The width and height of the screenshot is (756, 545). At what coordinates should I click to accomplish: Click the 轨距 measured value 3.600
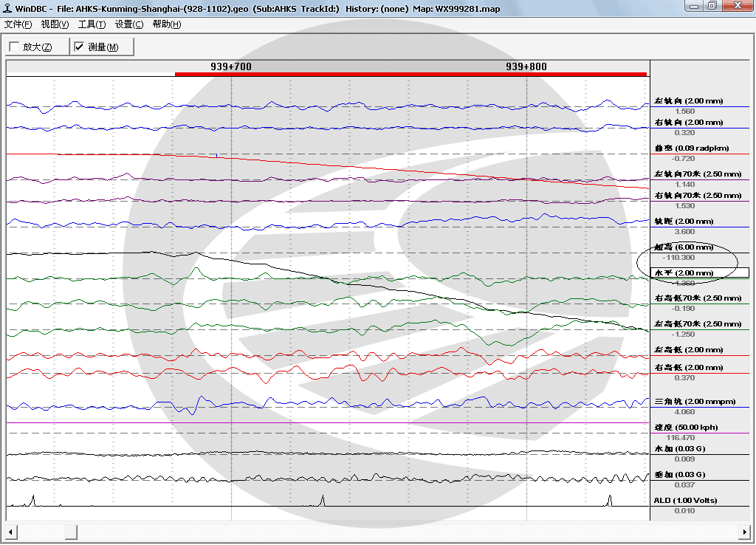click(684, 231)
